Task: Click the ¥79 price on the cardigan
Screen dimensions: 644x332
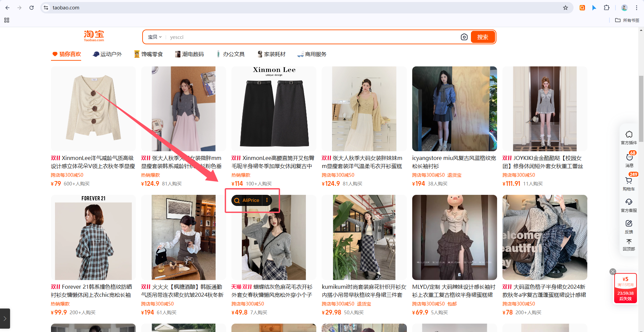Action: click(56, 183)
